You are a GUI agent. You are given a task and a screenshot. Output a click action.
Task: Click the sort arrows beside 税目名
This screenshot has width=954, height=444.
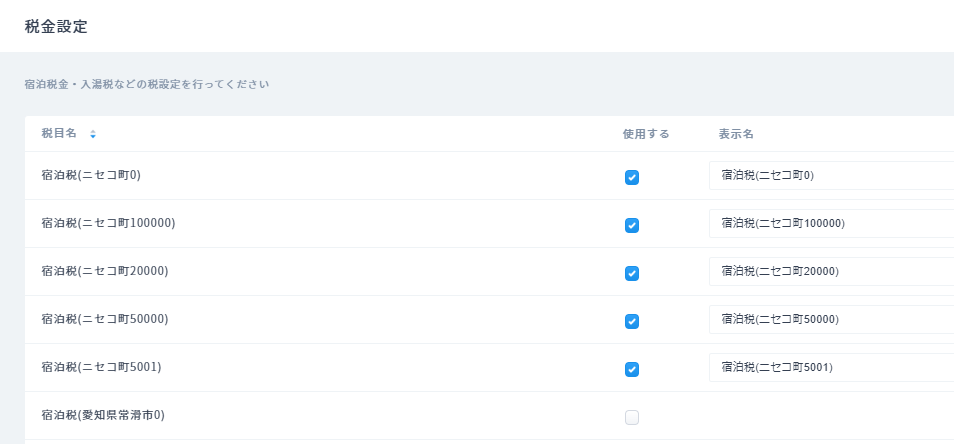93,134
